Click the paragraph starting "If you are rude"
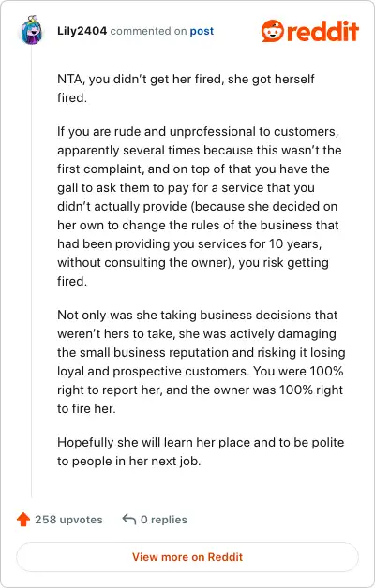The image size is (375, 588). [198, 206]
